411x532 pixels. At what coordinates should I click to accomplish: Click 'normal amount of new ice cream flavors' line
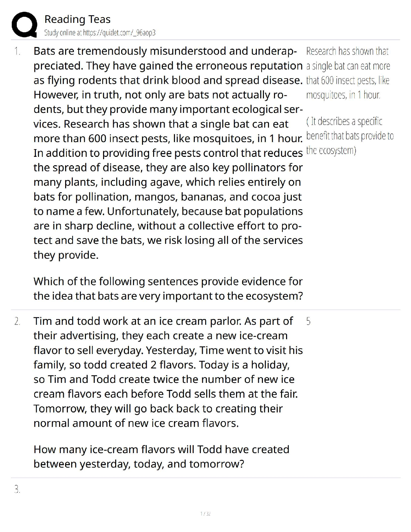136,423
